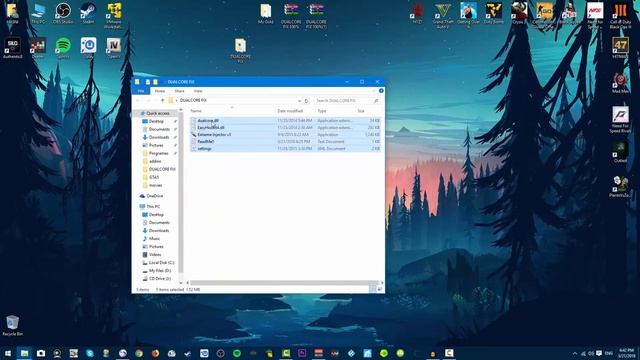640x360 pixels.
Task: Select the Uplay desktop shortcut
Action: 88,48
